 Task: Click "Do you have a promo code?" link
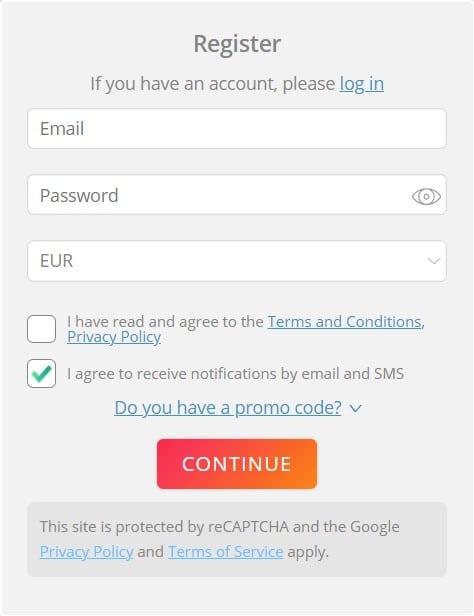[x=228, y=408]
